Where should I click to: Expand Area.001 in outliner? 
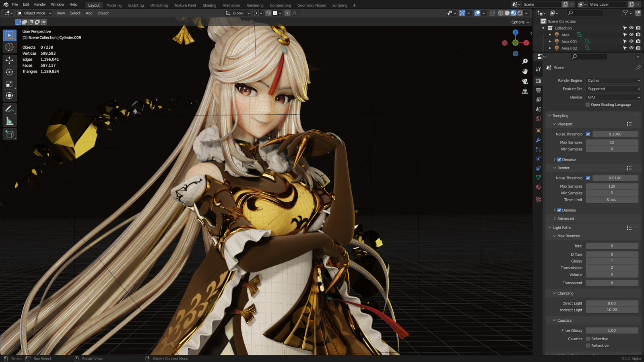550,41
